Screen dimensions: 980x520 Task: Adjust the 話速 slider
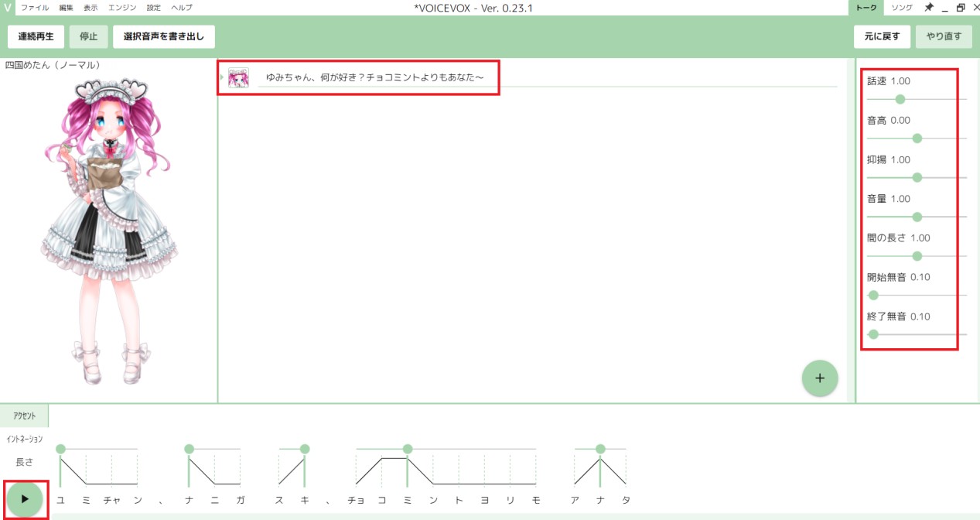[917, 99]
